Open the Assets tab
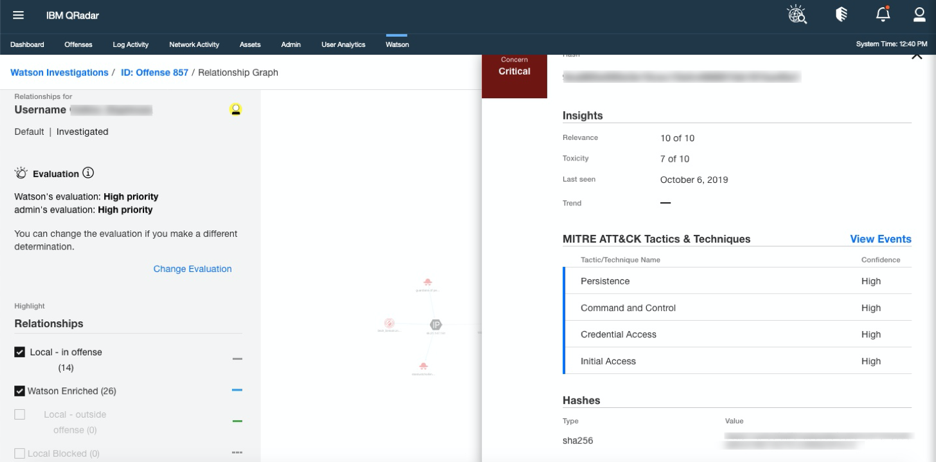Screen dimensions: 936x462 250,45
